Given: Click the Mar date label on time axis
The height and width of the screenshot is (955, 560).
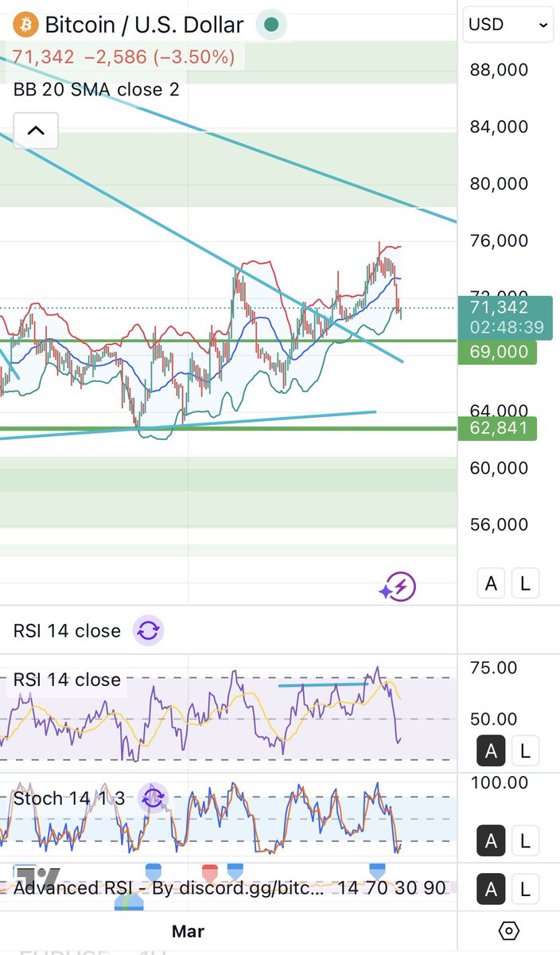Looking at the screenshot, I should [x=188, y=930].
